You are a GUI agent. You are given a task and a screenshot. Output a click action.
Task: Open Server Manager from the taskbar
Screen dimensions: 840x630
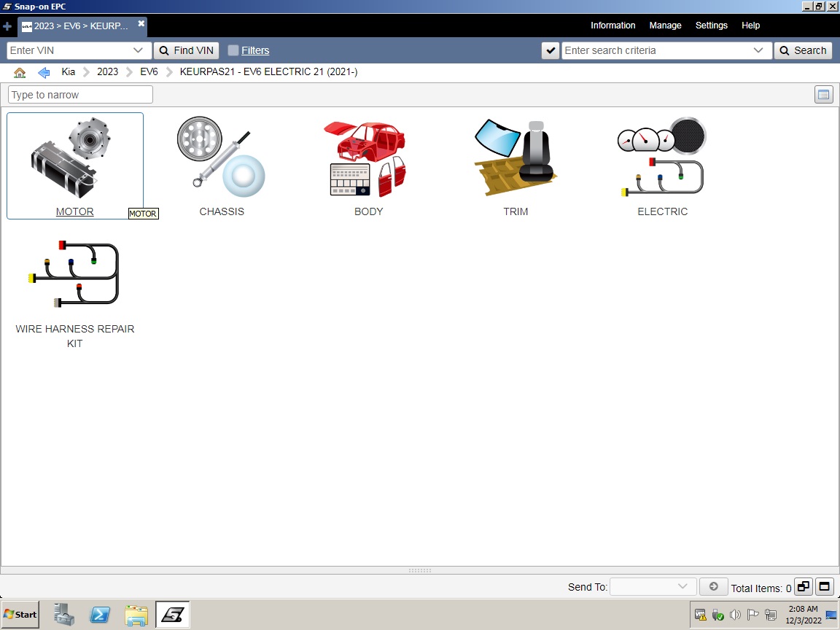pos(64,615)
